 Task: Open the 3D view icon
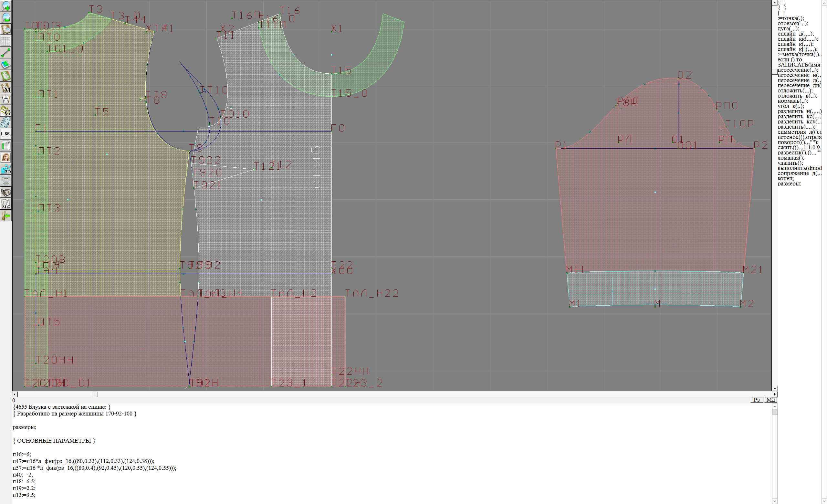pos(6,169)
